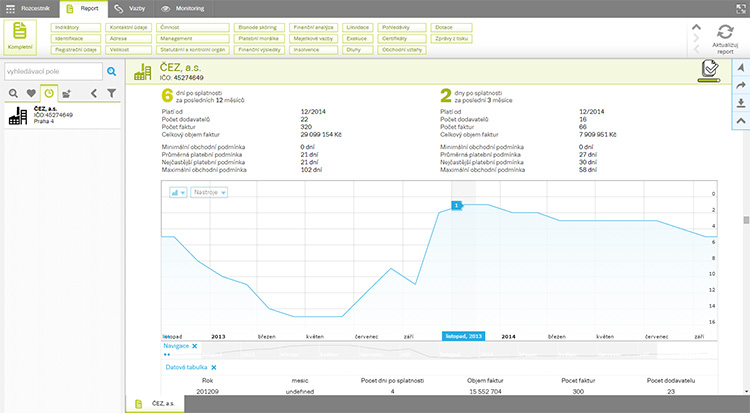Click the Kontaktní údaje button
750x413 pixels.
(x=129, y=28)
